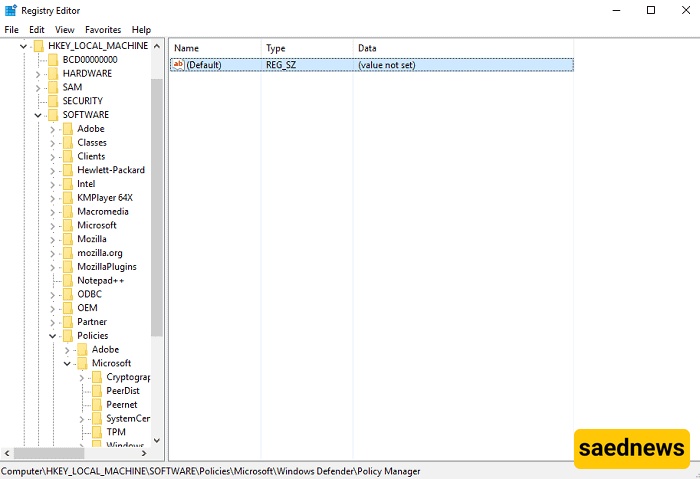Click the Notepad++ folder icon
The image size is (700, 479).
tap(68, 280)
